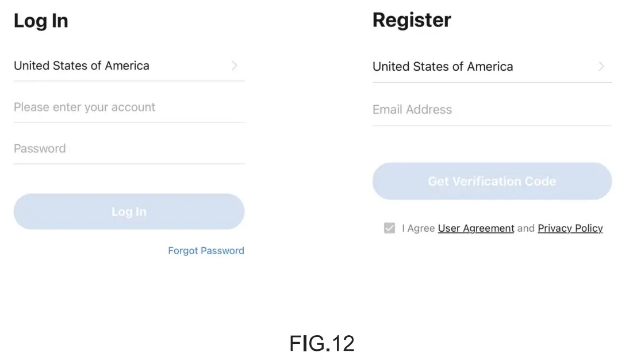Click the FIG.12 caption
The width and height of the screenshot is (633, 364).
click(322, 343)
